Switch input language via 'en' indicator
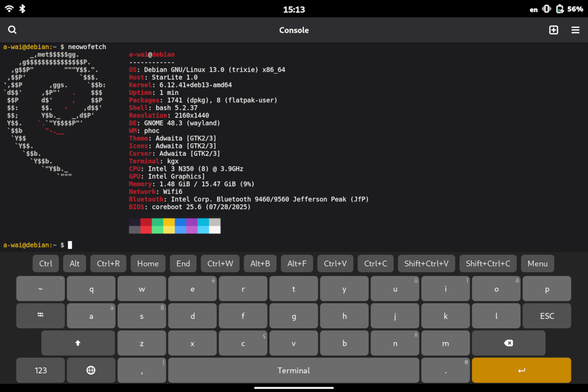588x392 pixels. (533, 10)
